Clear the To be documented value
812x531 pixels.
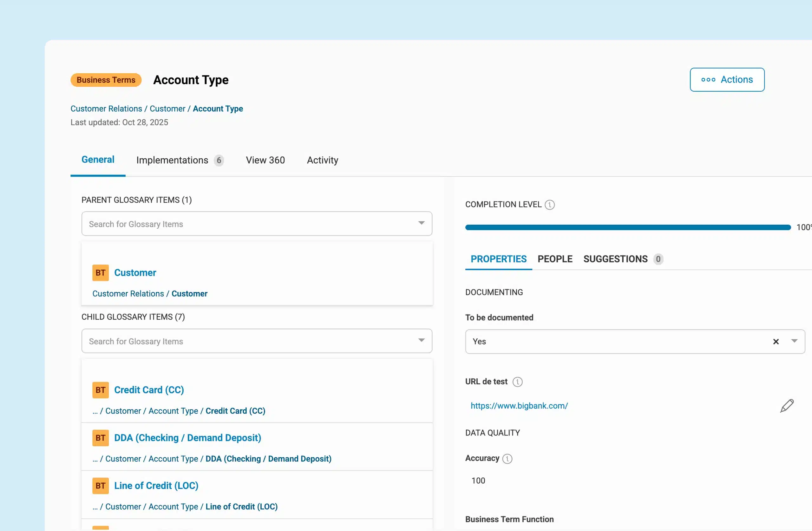[776, 342]
